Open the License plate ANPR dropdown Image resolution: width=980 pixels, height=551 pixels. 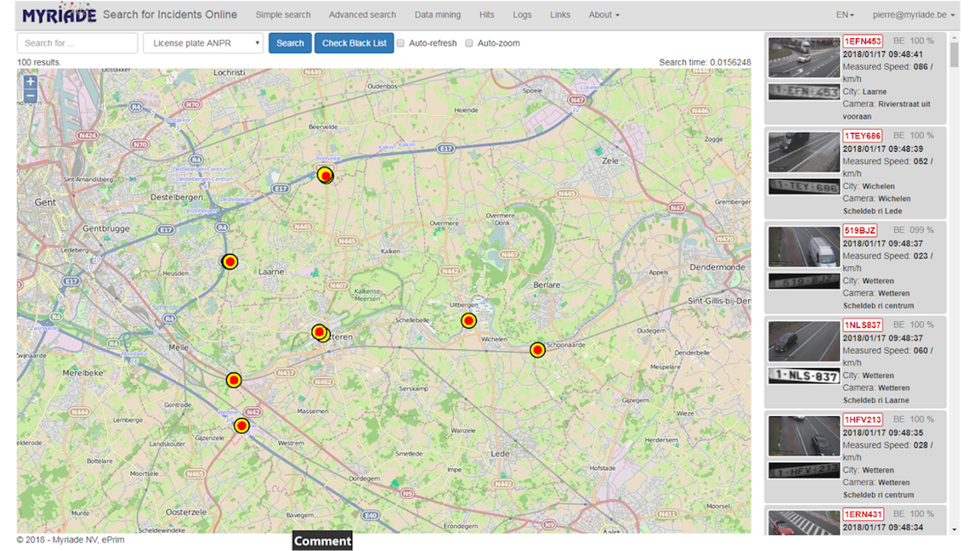pyautogui.click(x=204, y=43)
